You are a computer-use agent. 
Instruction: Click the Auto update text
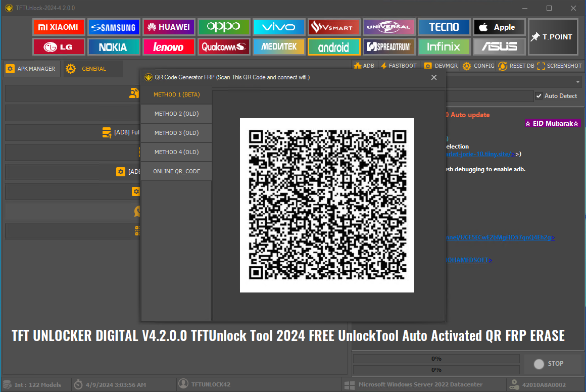point(470,115)
